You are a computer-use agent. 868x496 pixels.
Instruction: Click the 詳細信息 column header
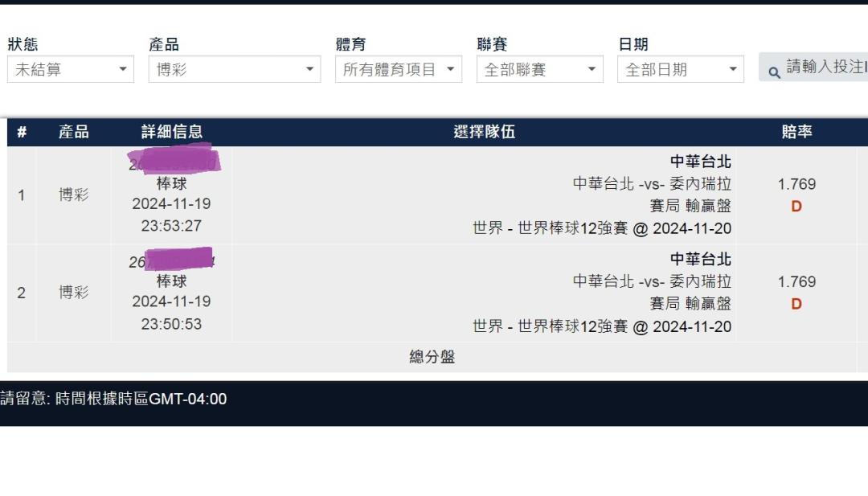pyautogui.click(x=172, y=132)
